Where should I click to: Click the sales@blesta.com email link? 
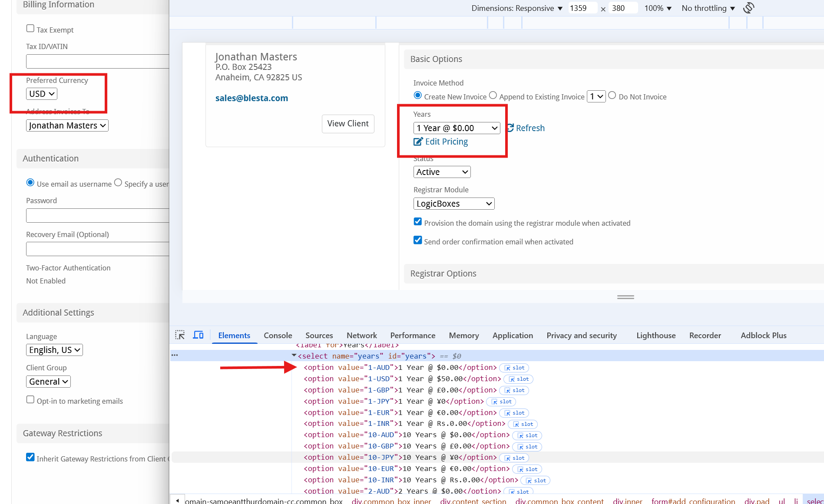point(252,98)
